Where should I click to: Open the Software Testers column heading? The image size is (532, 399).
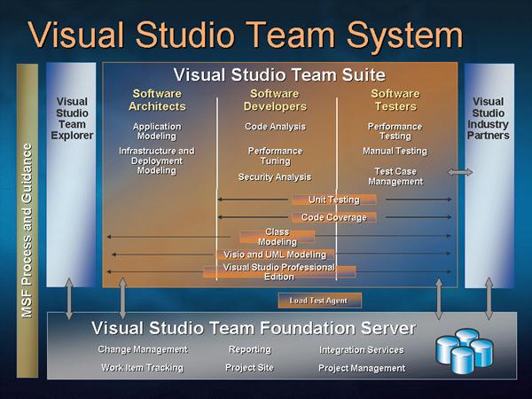coord(395,99)
